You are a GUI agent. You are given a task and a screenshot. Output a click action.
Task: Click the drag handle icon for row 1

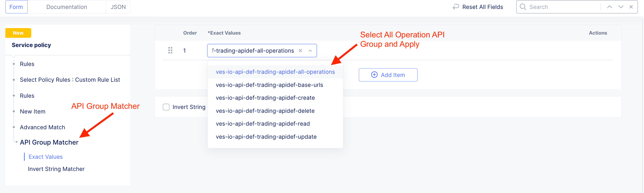tap(170, 50)
